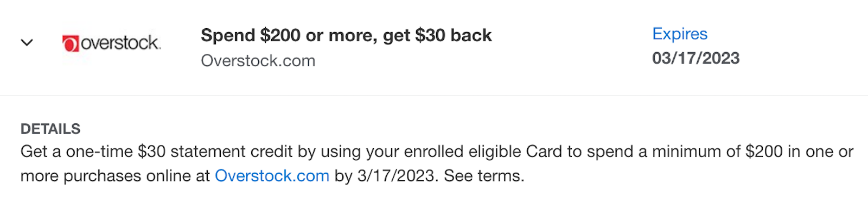The height and width of the screenshot is (202, 868).
Task: Click 'more purchases online at' in the details
Action: [x=115, y=176]
